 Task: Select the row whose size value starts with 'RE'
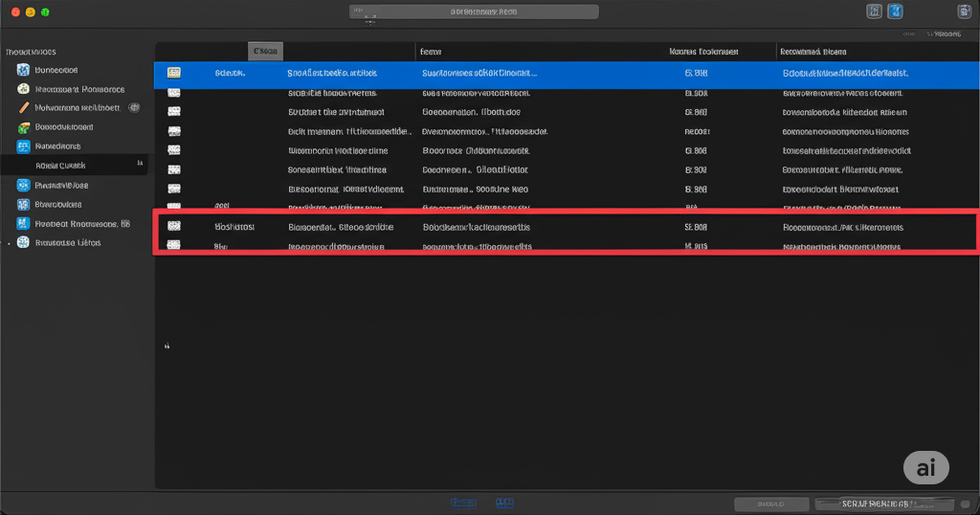[x=567, y=131]
